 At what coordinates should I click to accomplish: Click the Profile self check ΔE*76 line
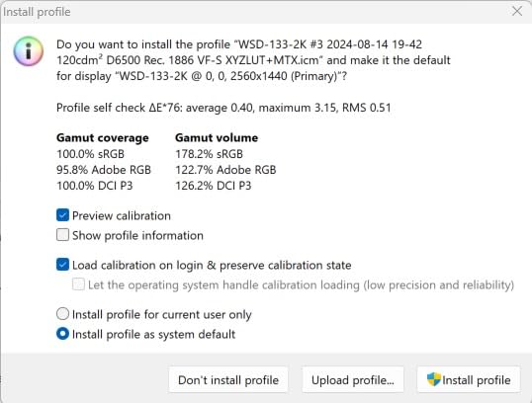click(223, 108)
